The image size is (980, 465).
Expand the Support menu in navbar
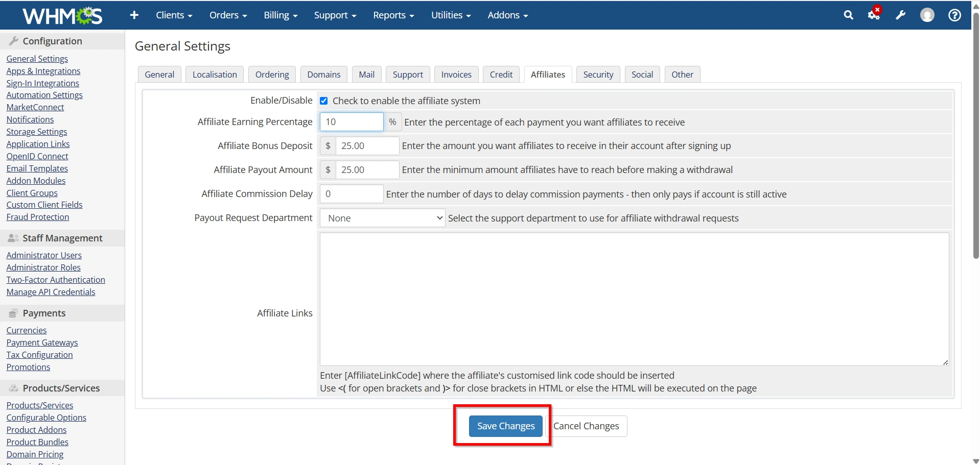(x=335, y=15)
